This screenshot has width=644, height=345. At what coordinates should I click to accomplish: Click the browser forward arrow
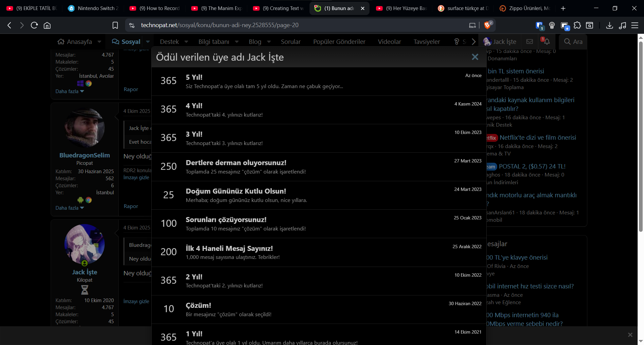click(x=22, y=25)
